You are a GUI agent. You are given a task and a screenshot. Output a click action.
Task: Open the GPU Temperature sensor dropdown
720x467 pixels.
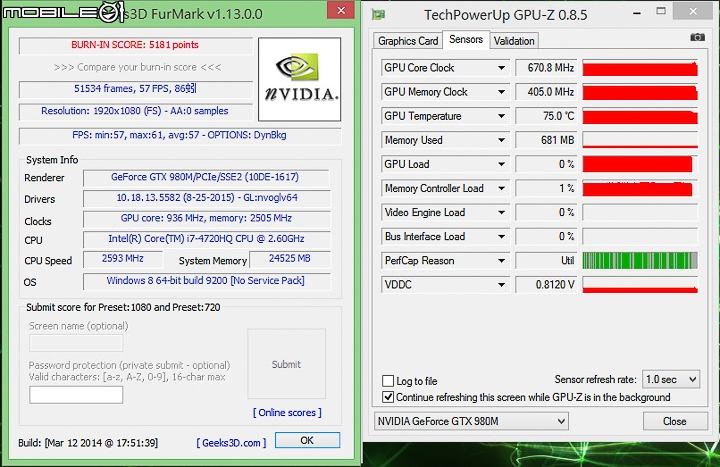click(501, 116)
